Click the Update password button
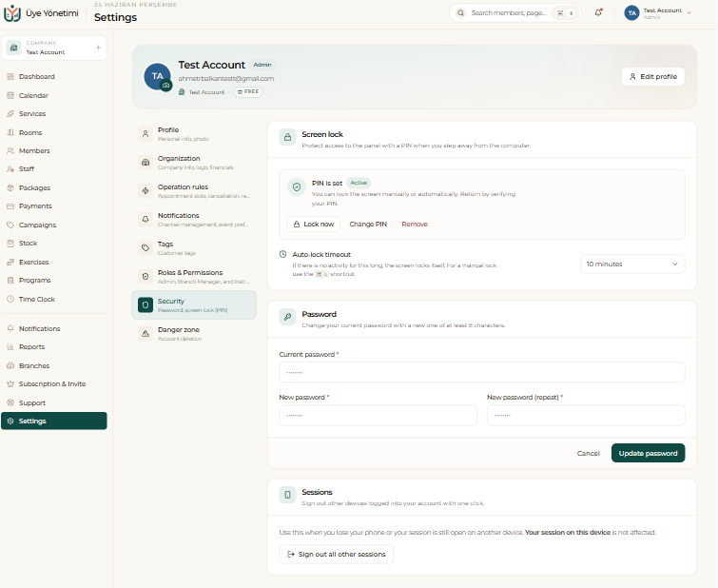The height and width of the screenshot is (588, 718). 648,453
